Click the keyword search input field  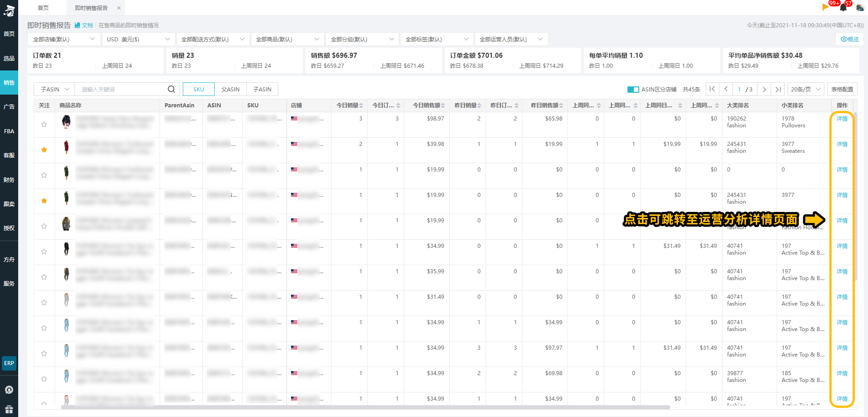122,89
